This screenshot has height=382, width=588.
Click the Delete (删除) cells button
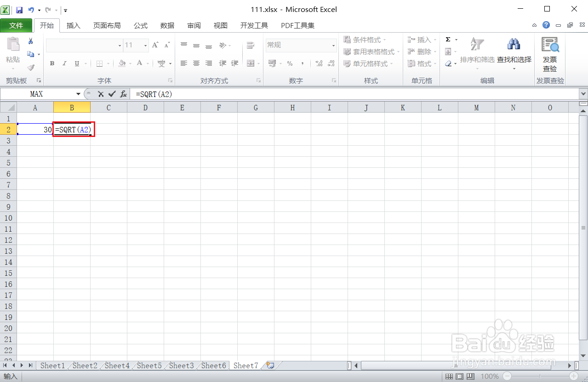(422, 51)
